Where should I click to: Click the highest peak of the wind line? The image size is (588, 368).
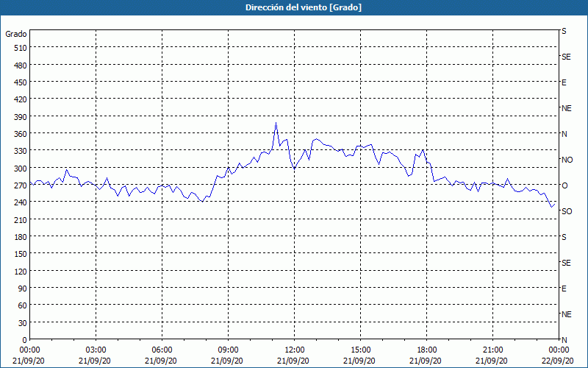click(276, 123)
